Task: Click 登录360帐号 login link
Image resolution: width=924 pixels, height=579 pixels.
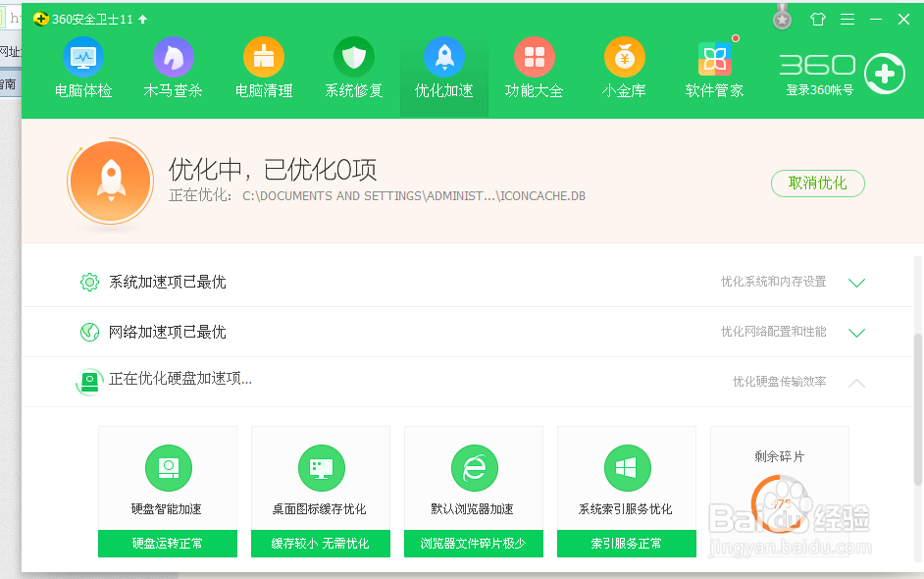Action: point(820,90)
